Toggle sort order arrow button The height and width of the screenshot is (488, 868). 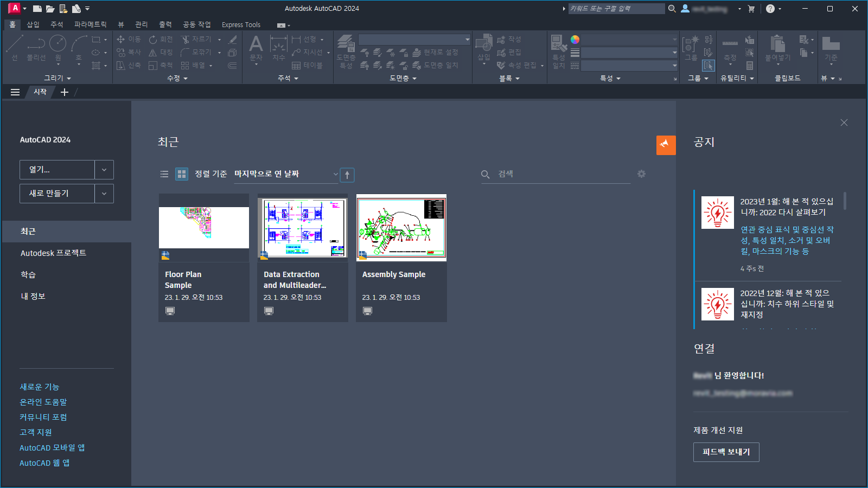(x=347, y=175)
